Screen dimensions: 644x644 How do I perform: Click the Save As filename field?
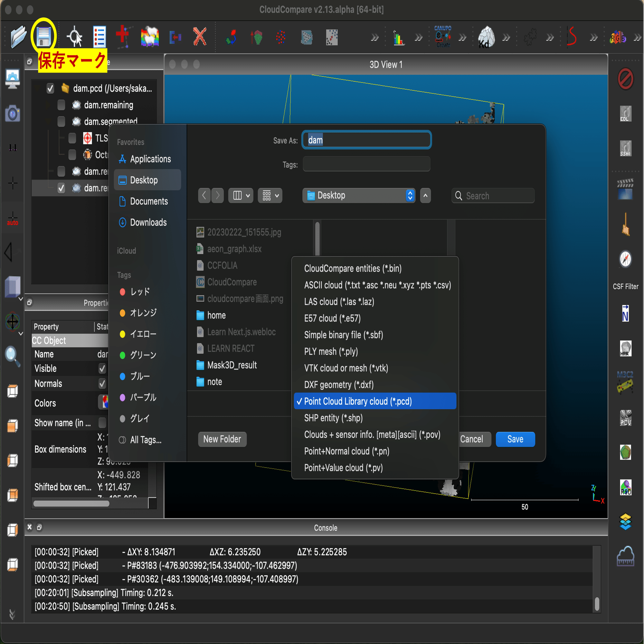(367, 140)
